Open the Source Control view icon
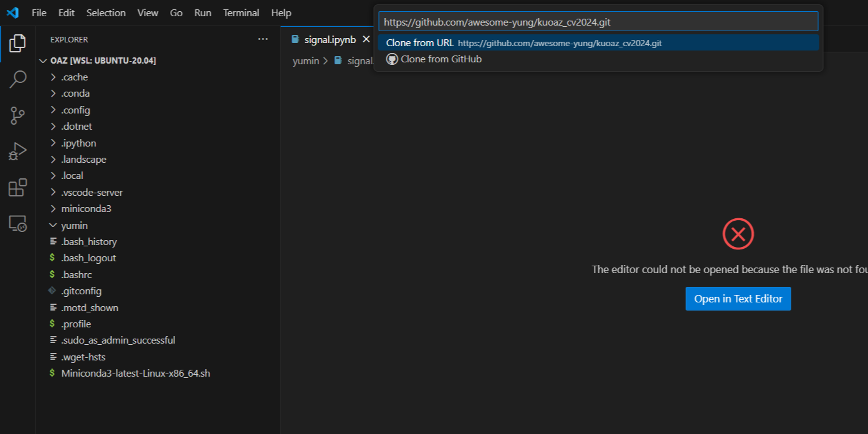The height and width of the screenshot is (434, 868). pos(17,115)
